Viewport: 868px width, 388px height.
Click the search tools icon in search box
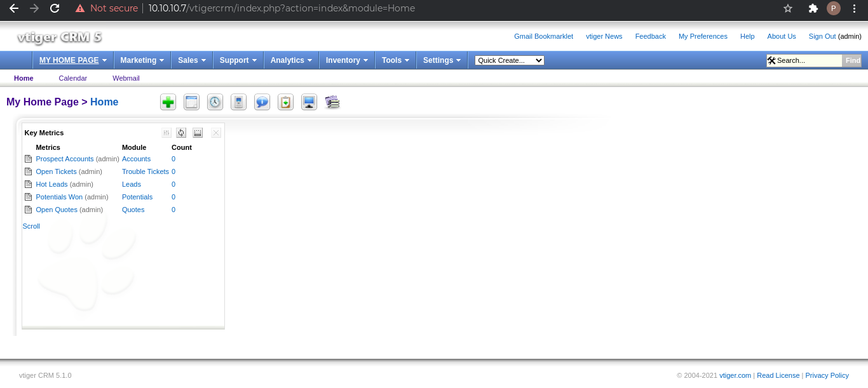point(771,60)
